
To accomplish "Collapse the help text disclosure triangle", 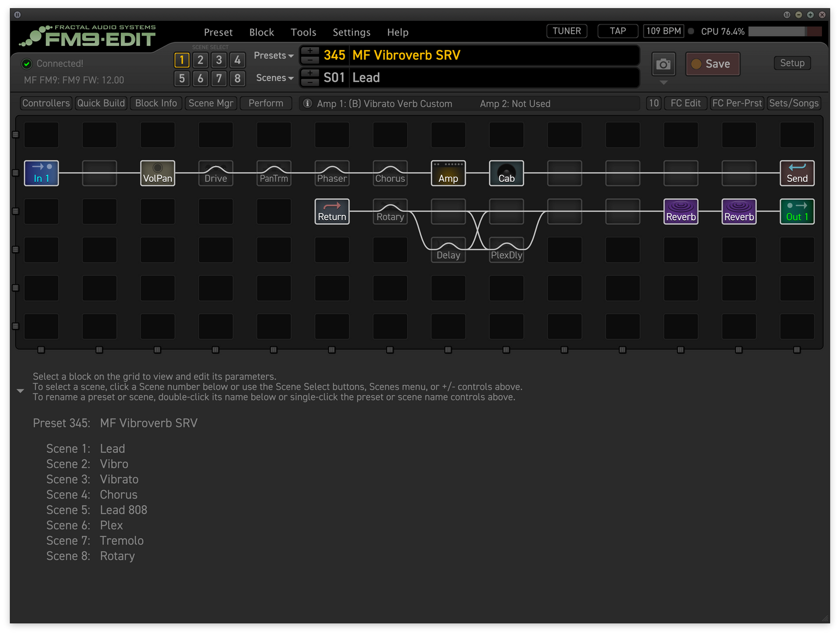I will coord(20,391).
